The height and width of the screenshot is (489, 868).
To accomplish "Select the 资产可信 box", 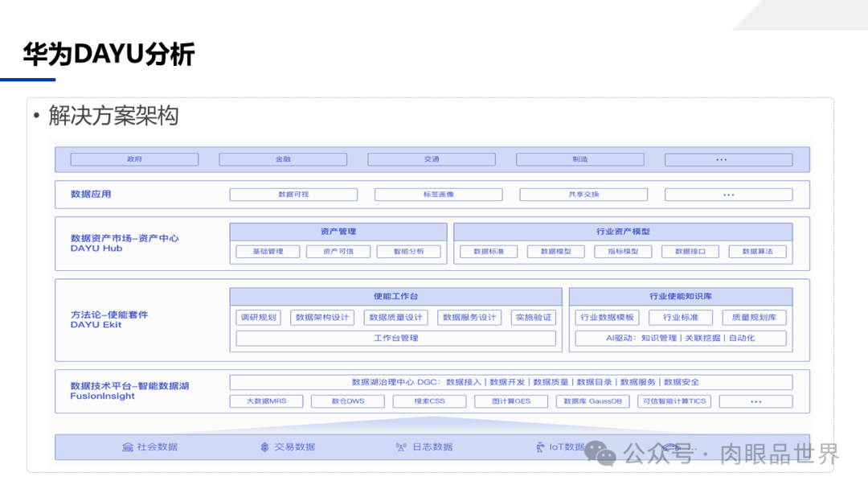I will click(x=338, y=252).
